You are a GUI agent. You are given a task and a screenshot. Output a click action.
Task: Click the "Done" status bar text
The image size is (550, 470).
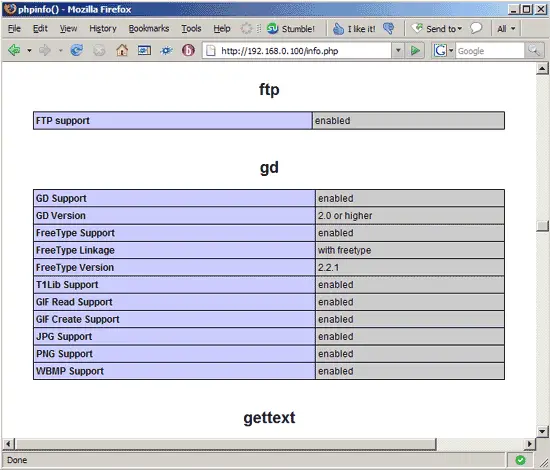17,460
